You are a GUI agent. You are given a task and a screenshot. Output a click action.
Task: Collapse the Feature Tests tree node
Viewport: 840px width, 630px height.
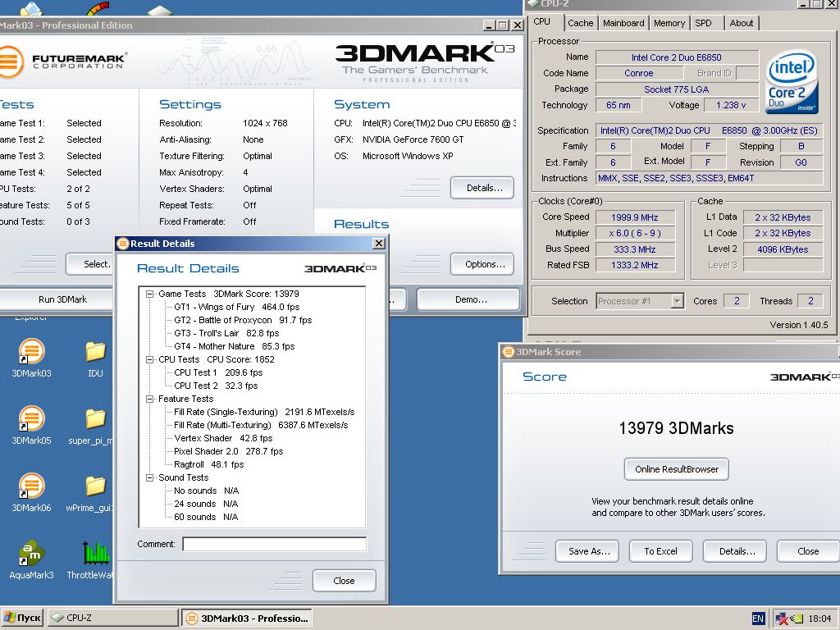click(150, 399)
